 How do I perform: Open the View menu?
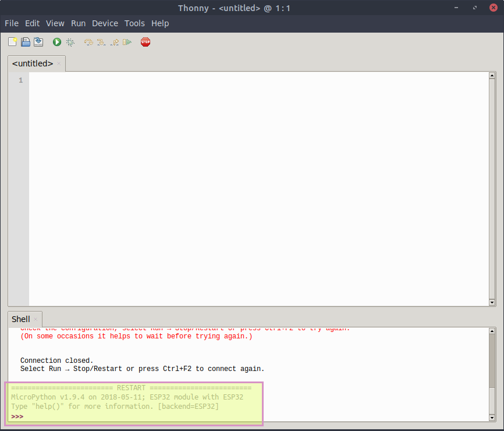point(55,23)
